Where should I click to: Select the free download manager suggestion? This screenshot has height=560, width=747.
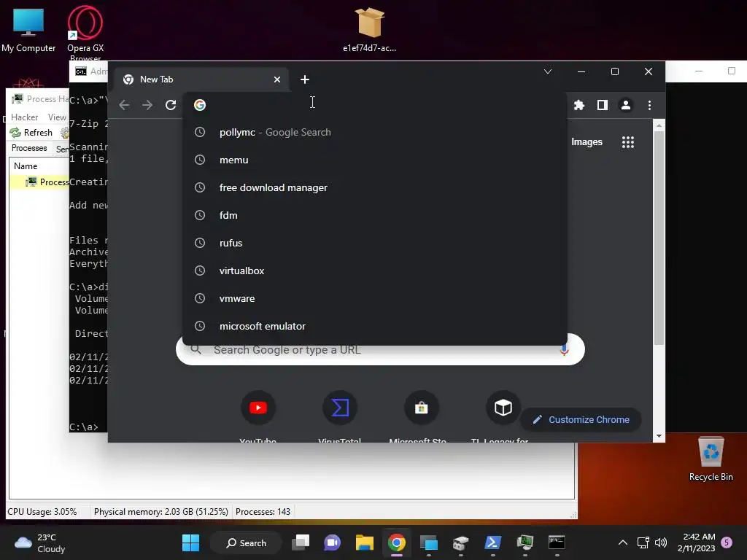[375, 187]
